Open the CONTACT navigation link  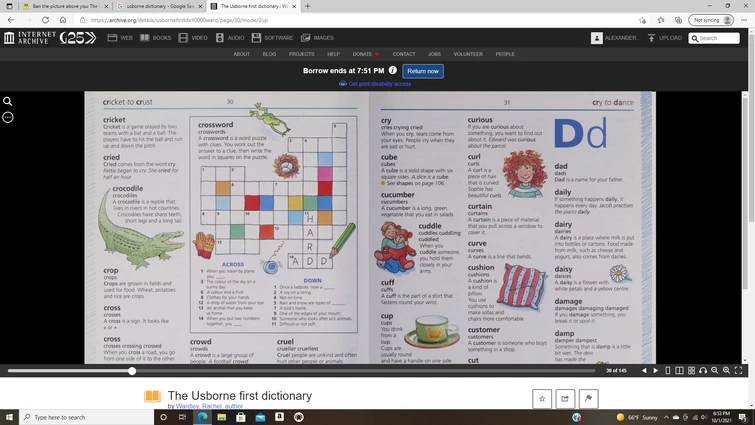[404, 54]
